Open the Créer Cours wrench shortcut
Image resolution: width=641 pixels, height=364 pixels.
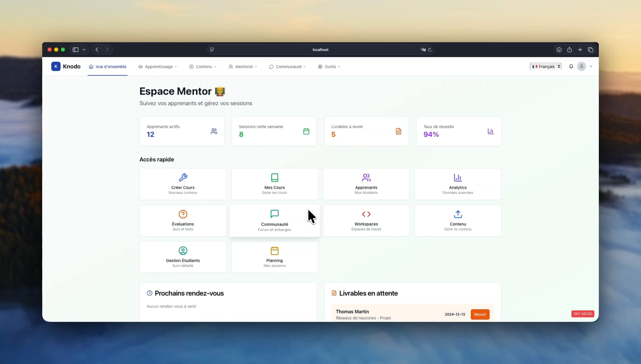183,184
